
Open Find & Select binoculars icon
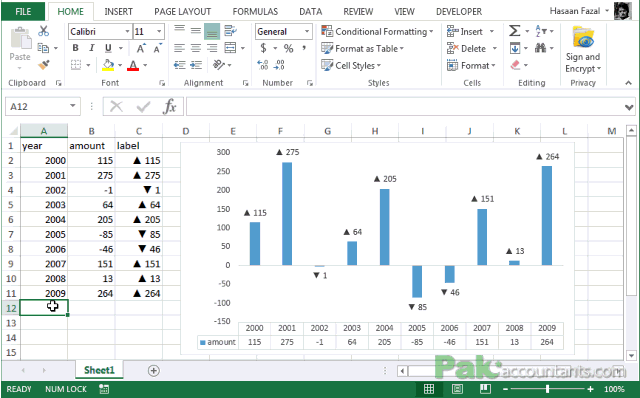pos(541,48)
